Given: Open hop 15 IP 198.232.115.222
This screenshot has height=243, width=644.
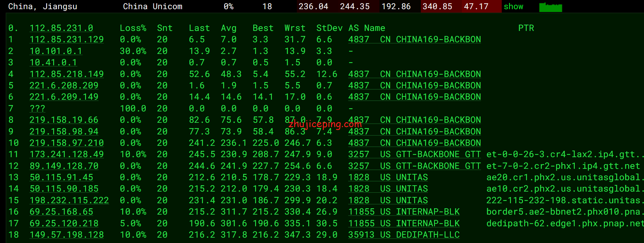Looking at the screenshot, I should 69,200.
